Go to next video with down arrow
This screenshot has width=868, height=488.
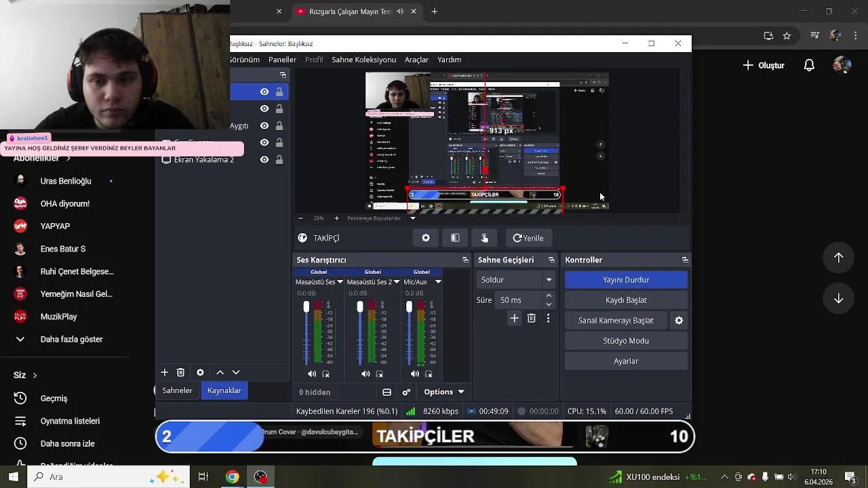point(839,299)
